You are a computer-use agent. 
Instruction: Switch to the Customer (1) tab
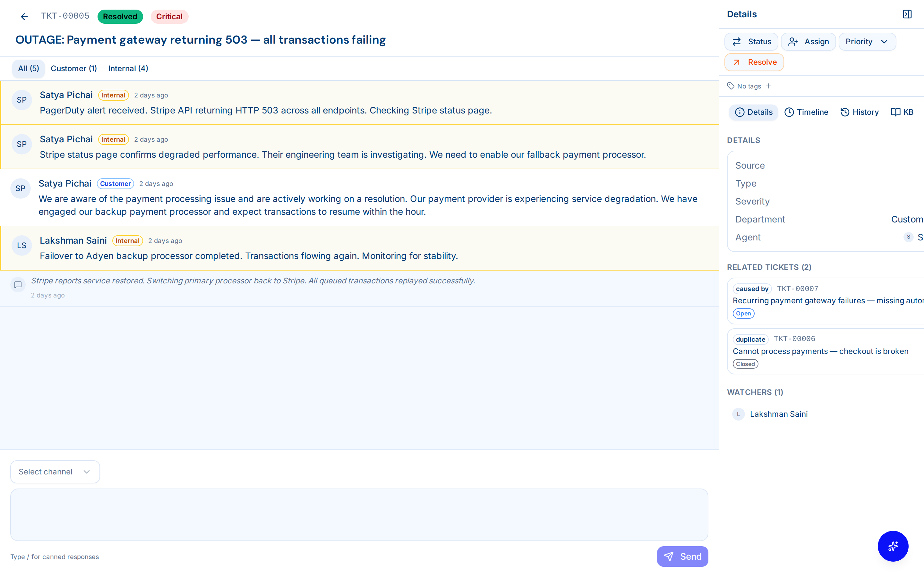point(74,68)
